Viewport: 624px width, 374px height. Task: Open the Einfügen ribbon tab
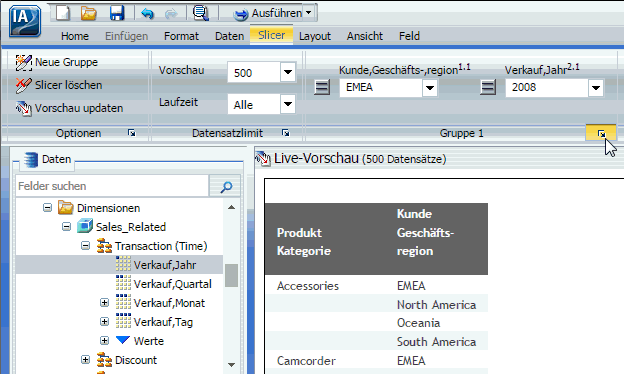point(126,36)
